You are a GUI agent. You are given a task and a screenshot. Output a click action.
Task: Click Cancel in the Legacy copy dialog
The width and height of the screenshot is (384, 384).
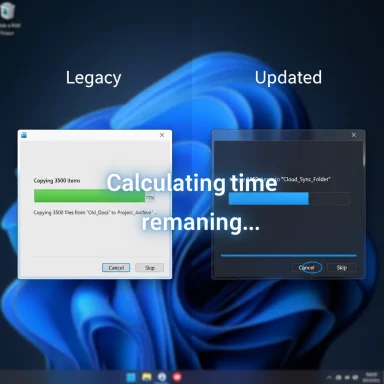click(116, 268)
